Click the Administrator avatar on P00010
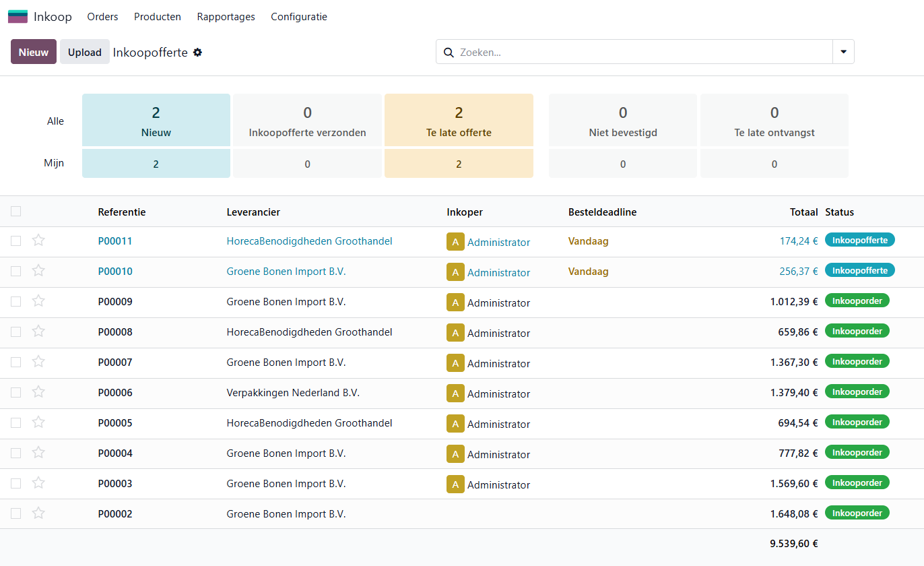Screen dimensions: 924x566 coord(455,272)
